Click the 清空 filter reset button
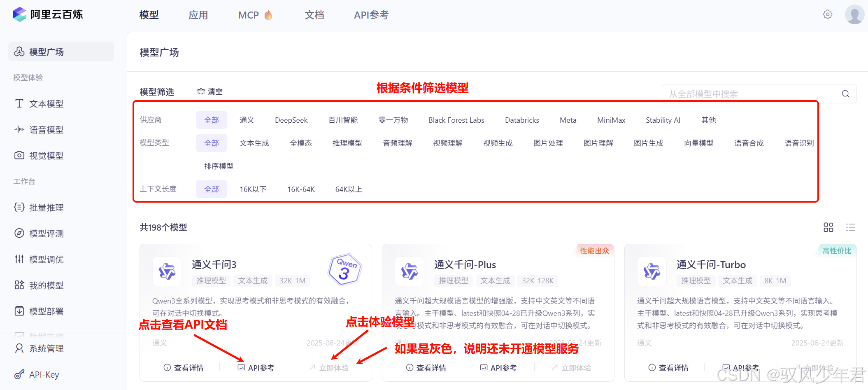The width and height of the screenshot is (868, 390). click(x=210, y=91)
